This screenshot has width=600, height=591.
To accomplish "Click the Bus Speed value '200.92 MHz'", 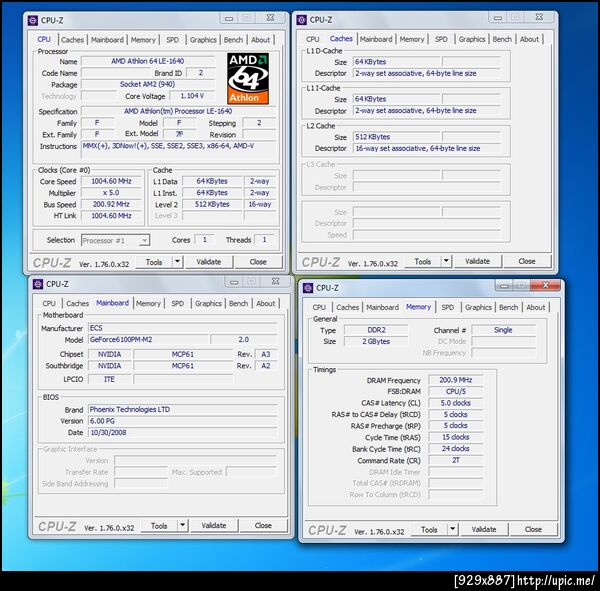I will pyautogui.click(x=111, y=204).
